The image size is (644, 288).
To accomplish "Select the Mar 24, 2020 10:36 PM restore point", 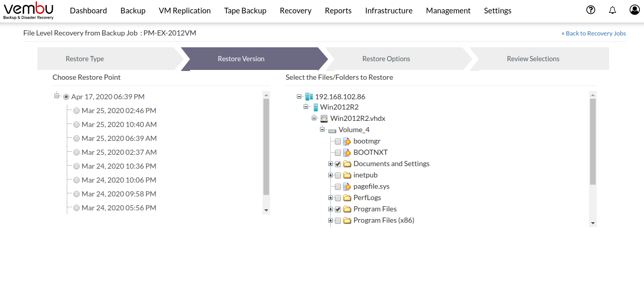I will tap(77, 166).
